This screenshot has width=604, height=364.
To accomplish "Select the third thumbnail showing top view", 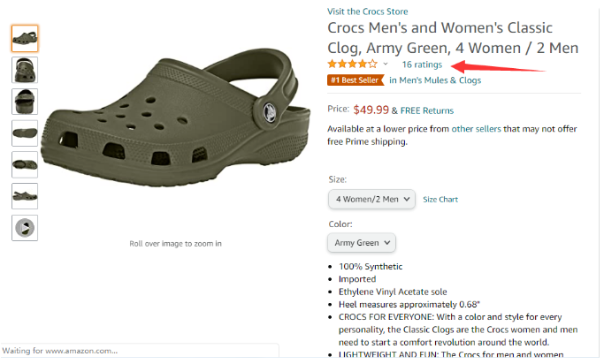I will [25, 102].
